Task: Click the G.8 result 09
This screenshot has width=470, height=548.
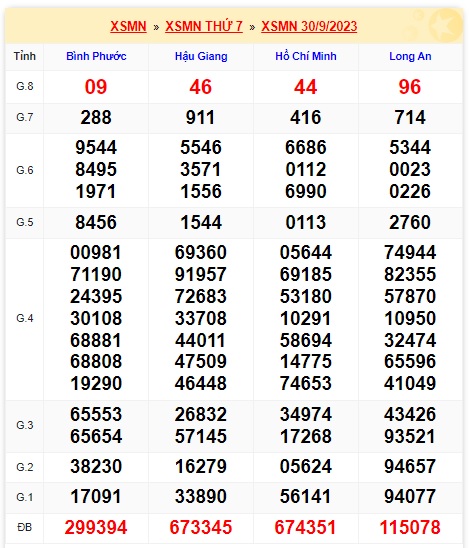Action: 96,87
